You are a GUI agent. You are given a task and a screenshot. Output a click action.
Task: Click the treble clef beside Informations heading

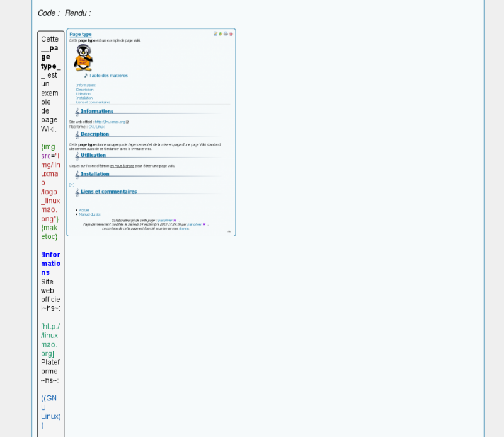pos(77,112)
